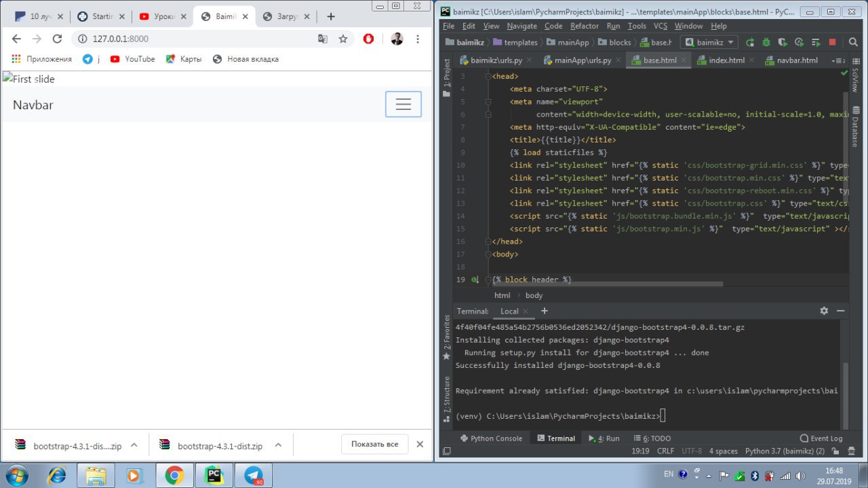Open the TODO tool window
Viewport: 868px width, 488px height.
652,438
